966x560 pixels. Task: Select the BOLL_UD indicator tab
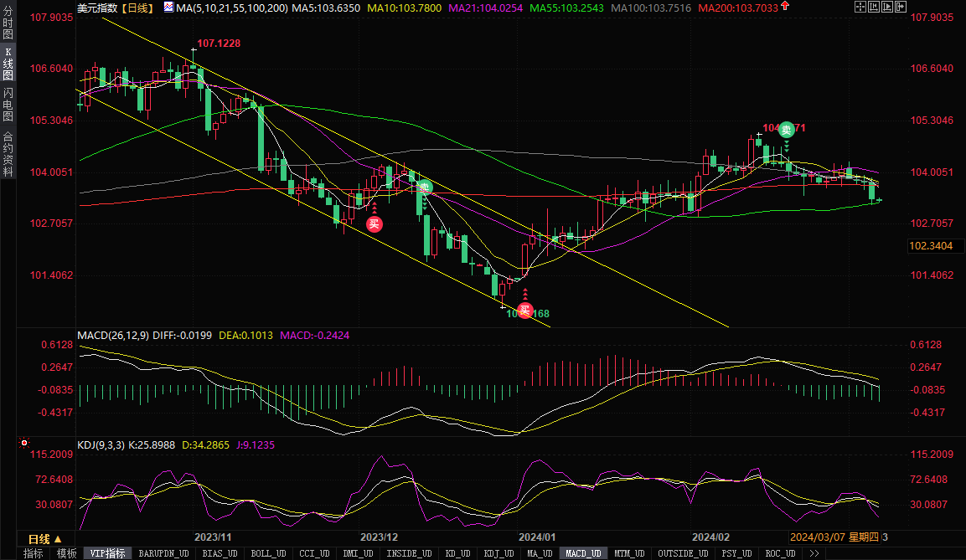(x=268, y=553)
